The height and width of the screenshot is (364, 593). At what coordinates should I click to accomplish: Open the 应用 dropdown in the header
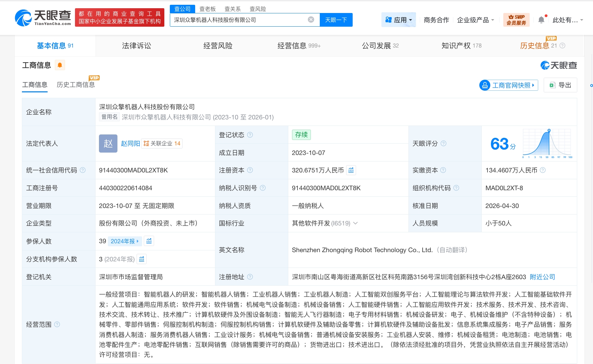(x=399, y=20)
